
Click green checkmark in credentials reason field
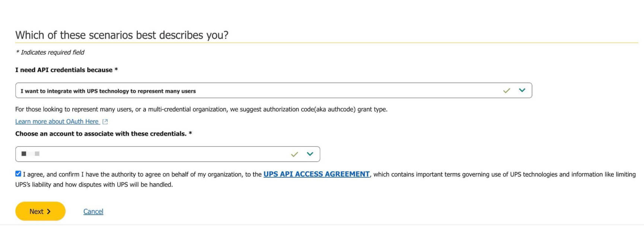(506, 91)
